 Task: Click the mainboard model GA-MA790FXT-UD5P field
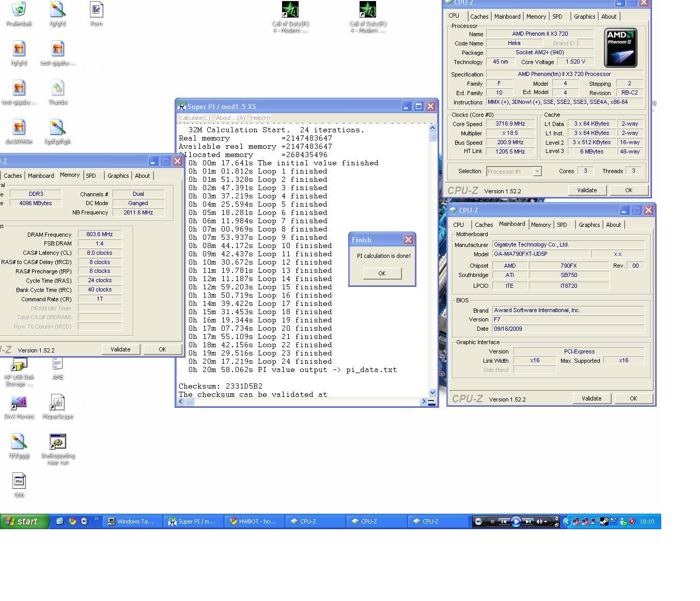[540, 254]
